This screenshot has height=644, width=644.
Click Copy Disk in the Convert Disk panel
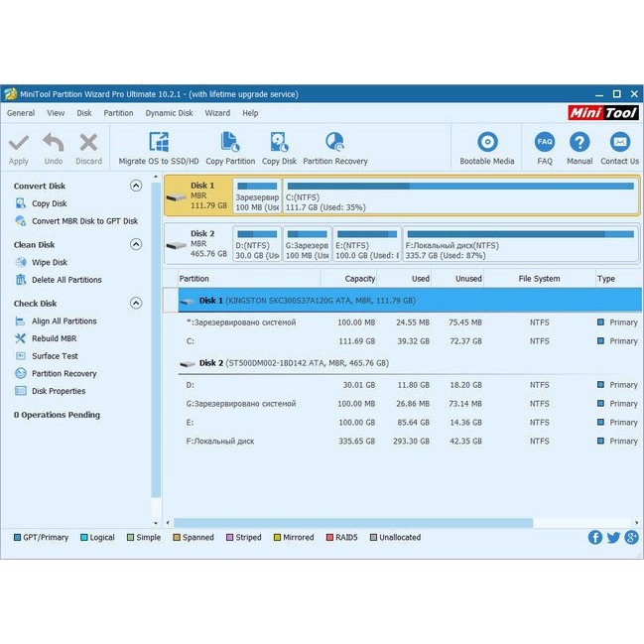coord(49,203)
